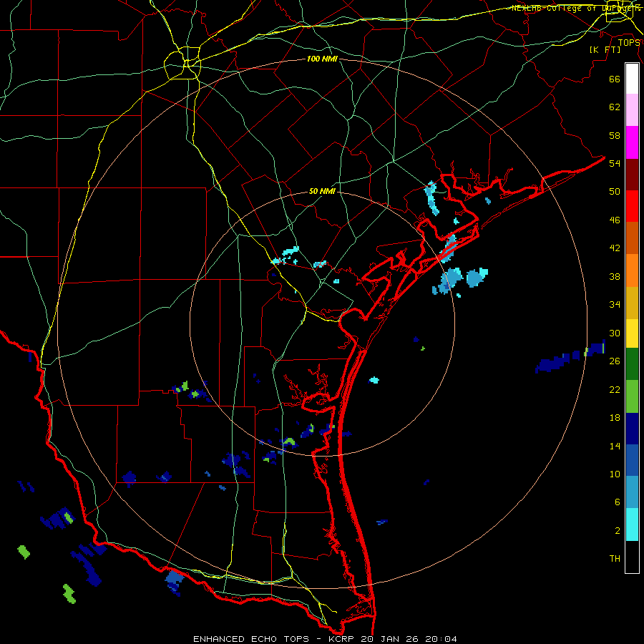Click the yellow legend color band
The image size is (644, 644).
[632, 333]
